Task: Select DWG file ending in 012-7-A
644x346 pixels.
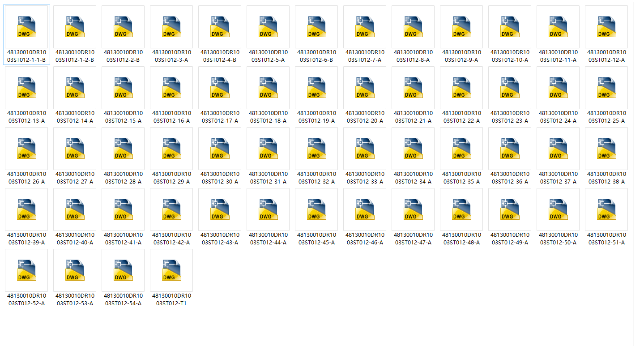Action: click(x=365, y=27)
